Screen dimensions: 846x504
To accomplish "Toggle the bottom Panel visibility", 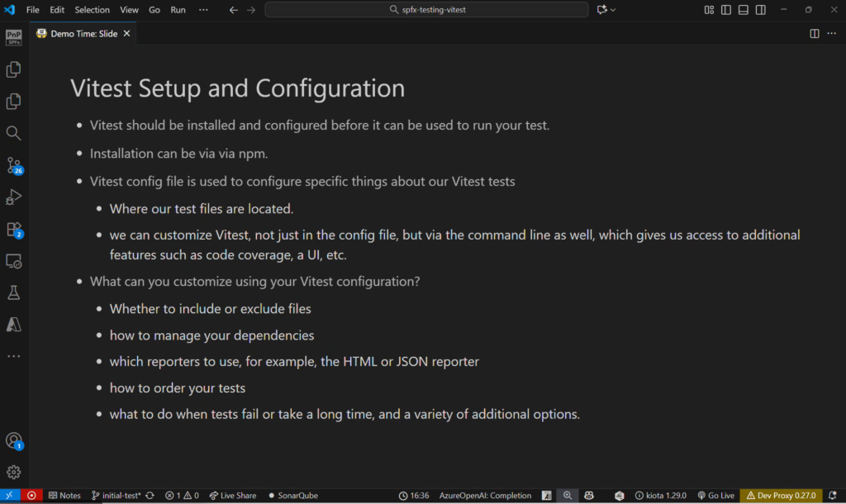I will click(x=744, y=10).
